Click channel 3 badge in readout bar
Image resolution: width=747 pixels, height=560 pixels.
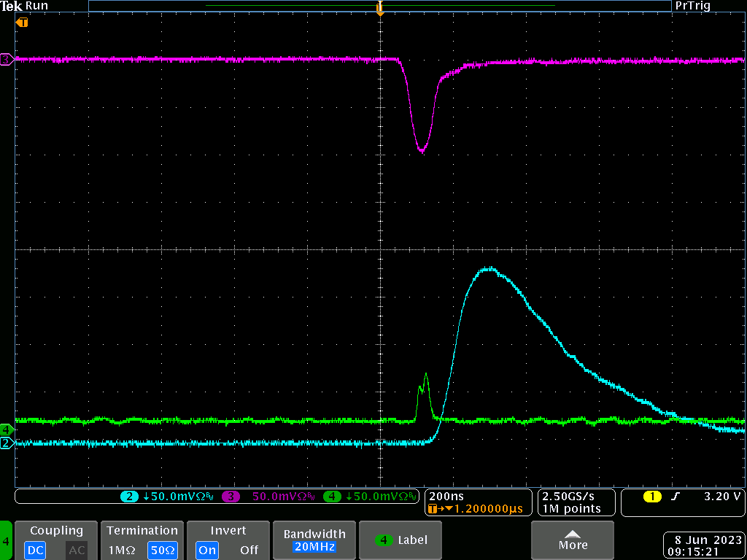click(x=231, y=497)
